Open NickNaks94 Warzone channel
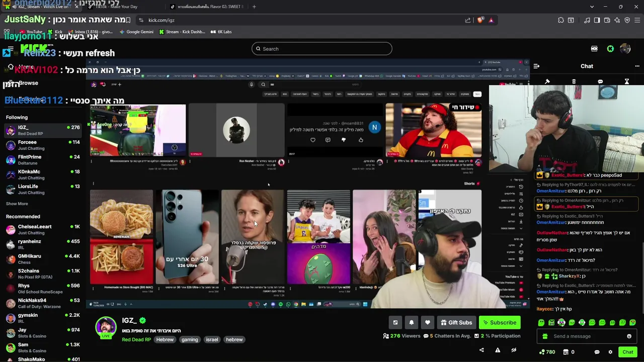The height and width of the screenshot is (362, 644). point(42,303)
